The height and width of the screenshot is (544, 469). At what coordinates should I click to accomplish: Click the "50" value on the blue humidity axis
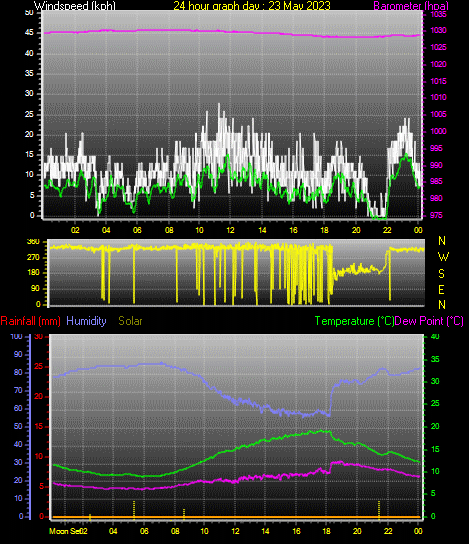pos(18,426)
